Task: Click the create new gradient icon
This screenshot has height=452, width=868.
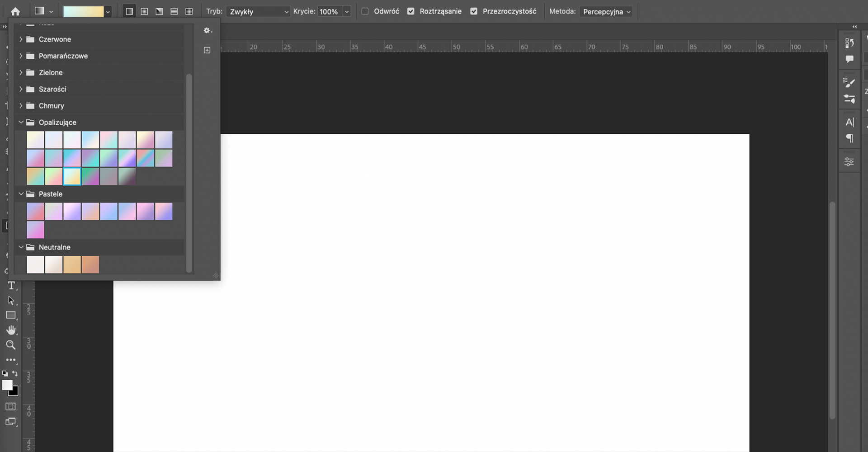Action: [x=207, y=50]
